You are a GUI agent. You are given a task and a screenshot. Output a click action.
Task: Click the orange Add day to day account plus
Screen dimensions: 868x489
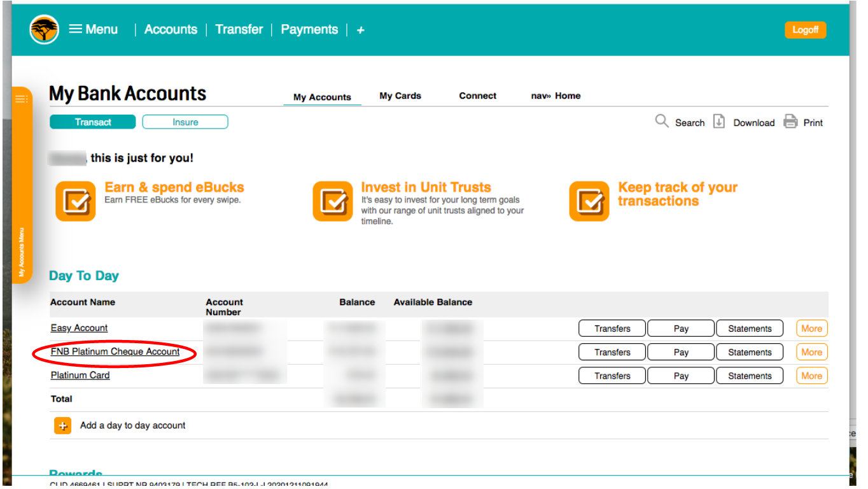coord(62,426)
